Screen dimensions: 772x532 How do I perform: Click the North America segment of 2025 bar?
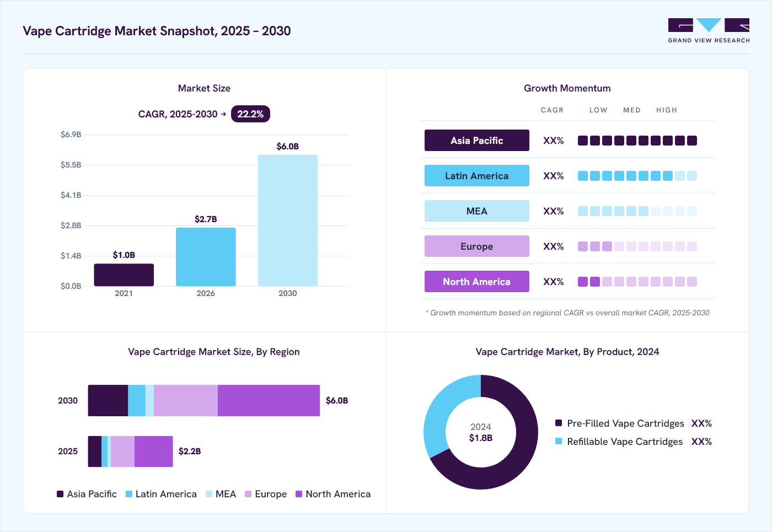tap(154, 452)
